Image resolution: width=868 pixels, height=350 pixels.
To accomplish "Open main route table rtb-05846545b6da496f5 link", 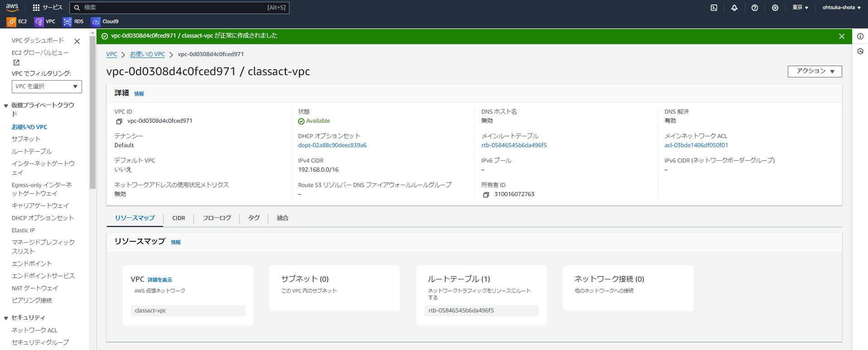I will pos(514,145).
